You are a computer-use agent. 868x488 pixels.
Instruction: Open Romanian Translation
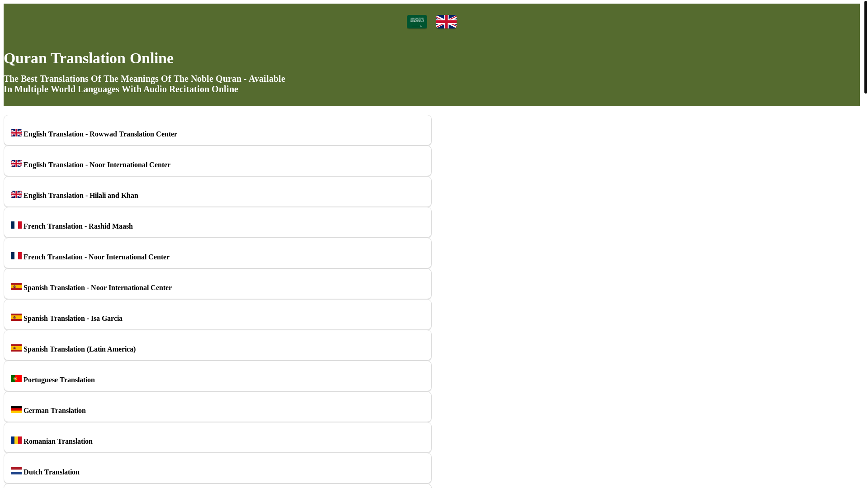[217, 437]
